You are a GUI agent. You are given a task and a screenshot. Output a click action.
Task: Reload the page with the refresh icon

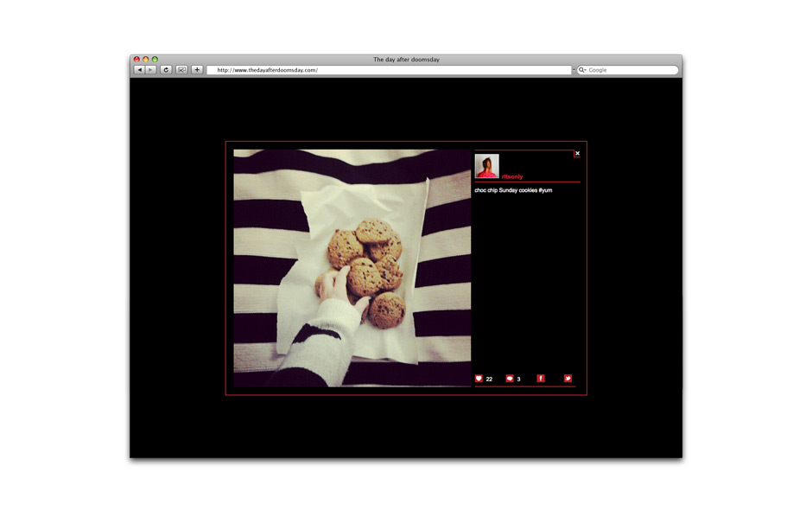tap(166, 70)
